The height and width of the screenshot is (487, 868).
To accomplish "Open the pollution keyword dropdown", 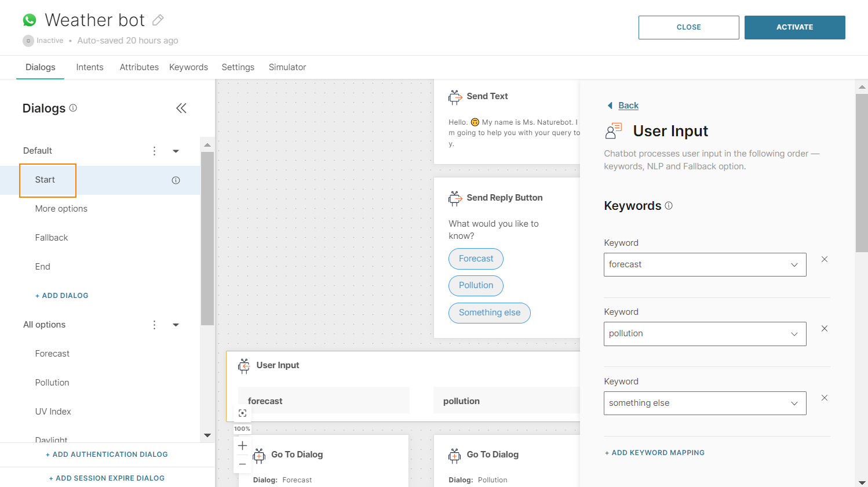I will [794, 334].
